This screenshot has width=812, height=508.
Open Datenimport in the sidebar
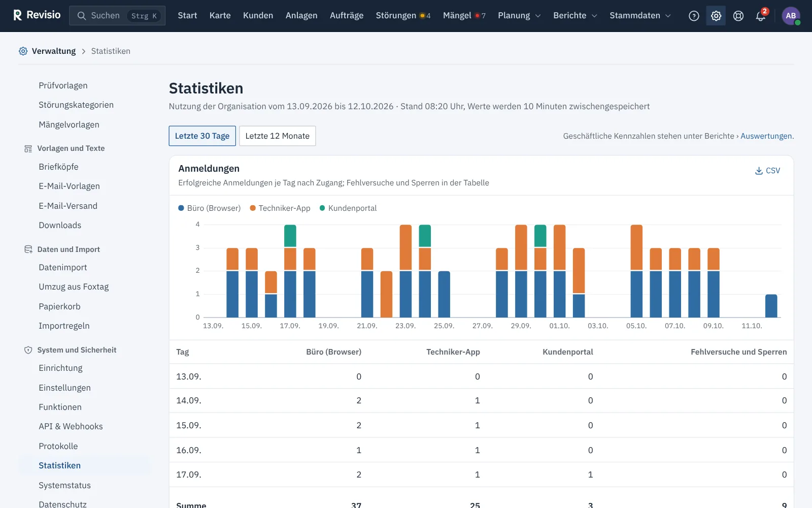click(x=62, y=267)
